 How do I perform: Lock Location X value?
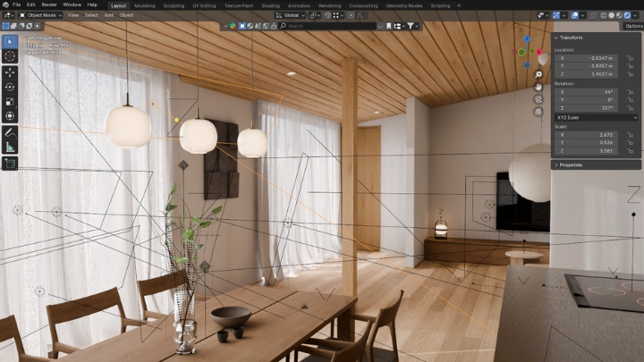630,58
